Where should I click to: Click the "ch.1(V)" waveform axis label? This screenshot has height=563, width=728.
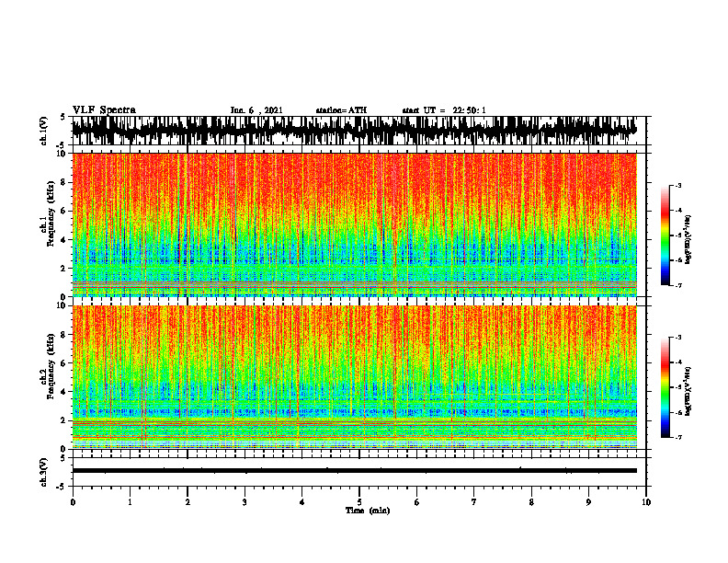pos(43,131)
